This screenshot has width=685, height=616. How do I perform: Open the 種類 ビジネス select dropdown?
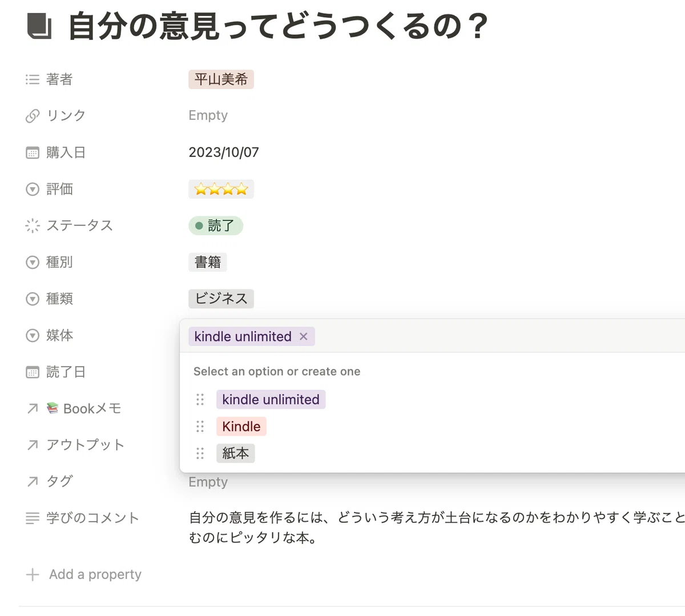[221, 299]
